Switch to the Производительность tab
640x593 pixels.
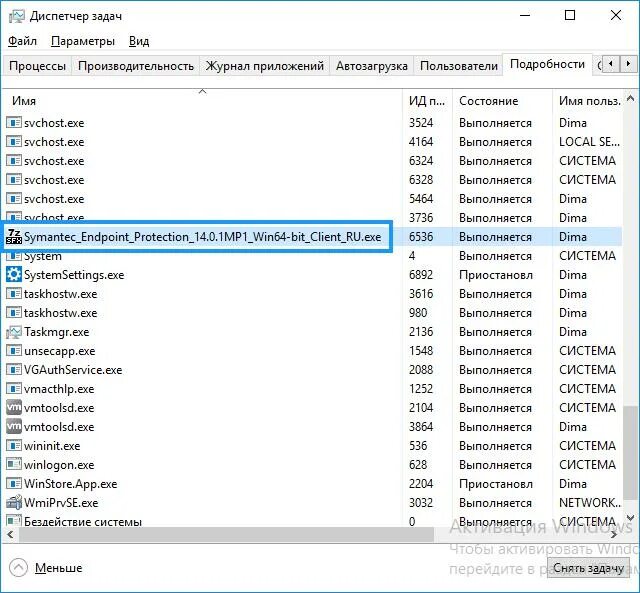click(136, 66)
